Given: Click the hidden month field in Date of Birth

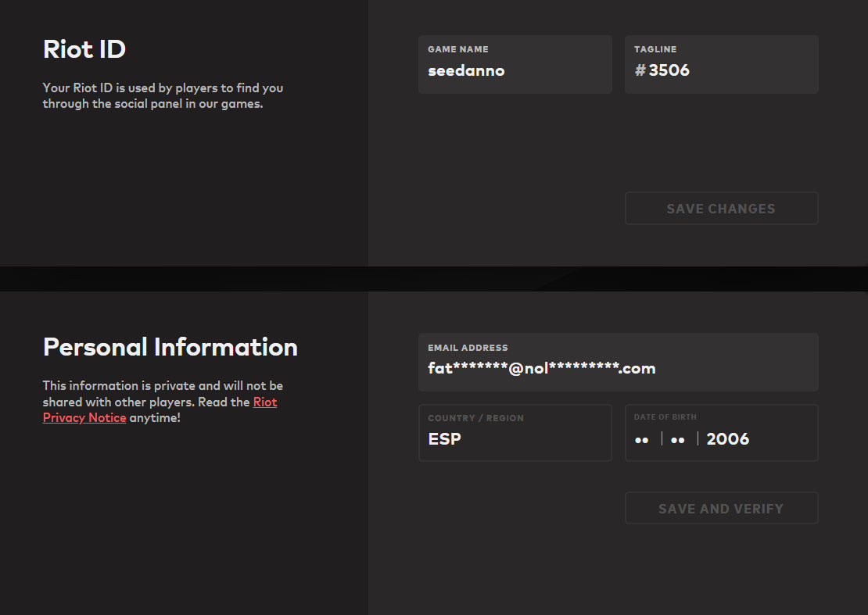Looking at the screenshot, I should [x=677, y=440].
